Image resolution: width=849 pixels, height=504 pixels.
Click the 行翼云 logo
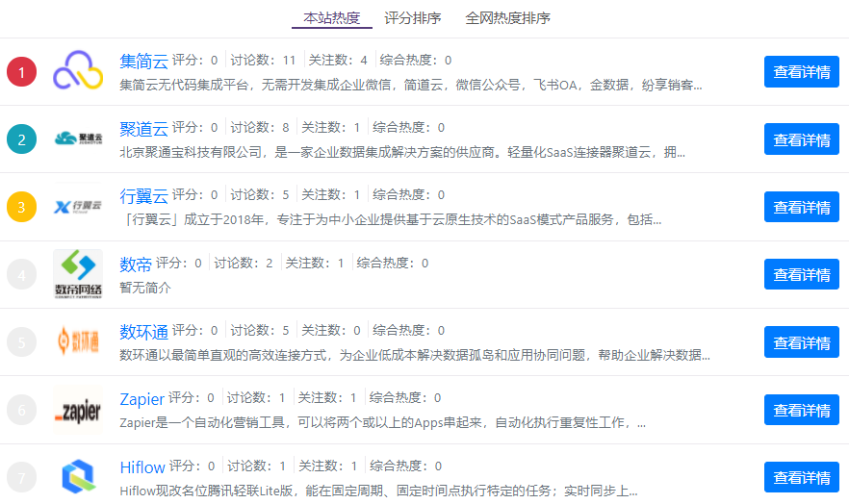pyautogui.click(x=78, y=206)
